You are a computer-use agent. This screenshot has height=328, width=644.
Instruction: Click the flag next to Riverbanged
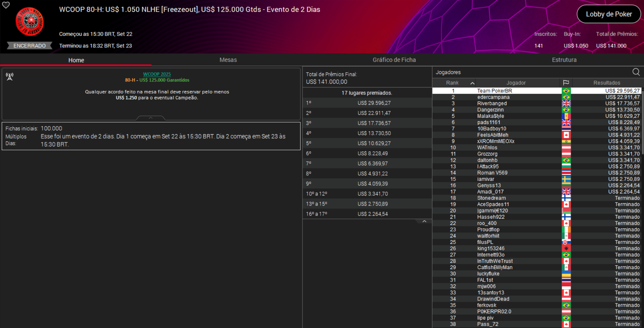click(566, 104)
